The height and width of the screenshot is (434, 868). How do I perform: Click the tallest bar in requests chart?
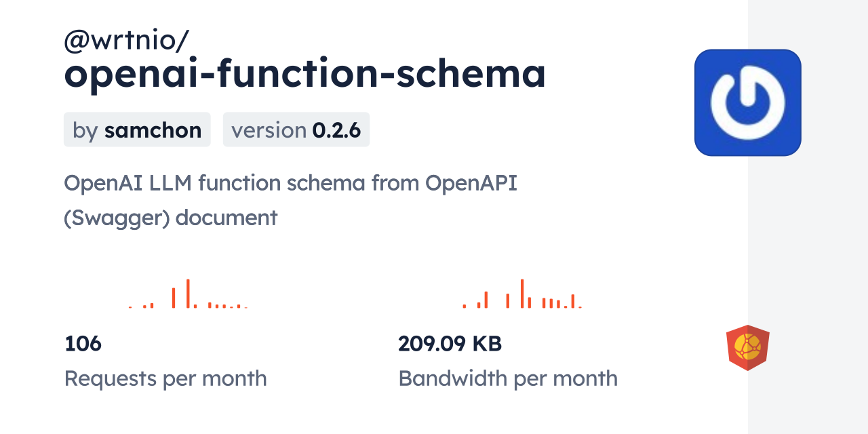(188, 294)
